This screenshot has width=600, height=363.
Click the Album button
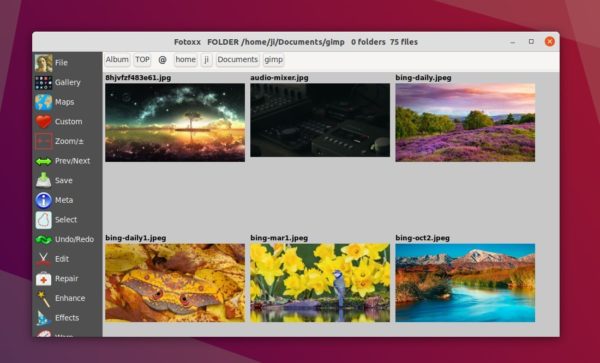(x=117, y=60)
